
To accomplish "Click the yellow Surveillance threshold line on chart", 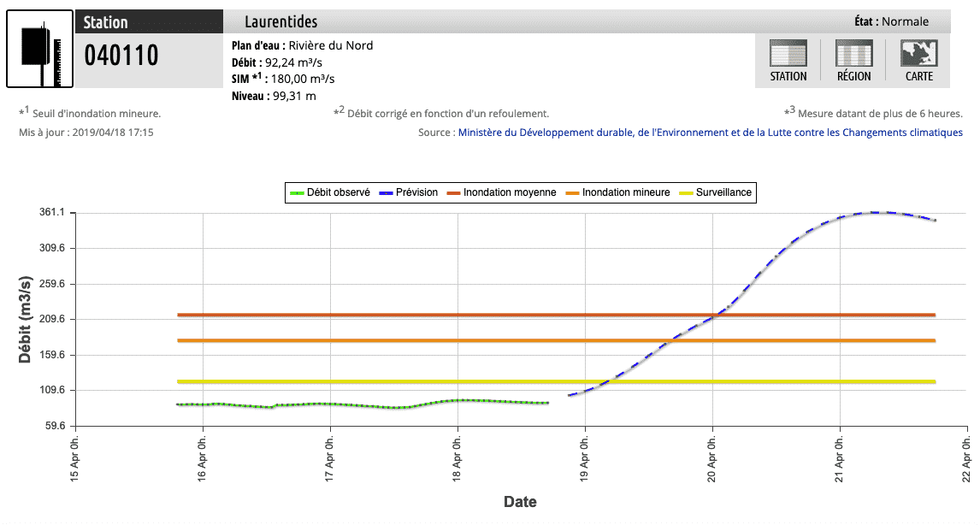I will pyautogui.click(x=428, y=381).
